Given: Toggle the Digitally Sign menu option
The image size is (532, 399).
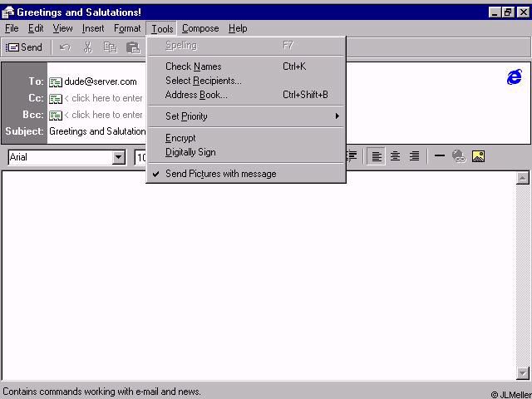Looking at the screenshot, I should click(x=246, y=152).
